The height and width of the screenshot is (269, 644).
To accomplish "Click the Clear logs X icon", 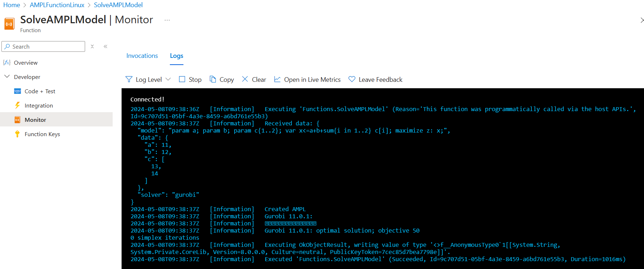I will [x=245, y=79].
